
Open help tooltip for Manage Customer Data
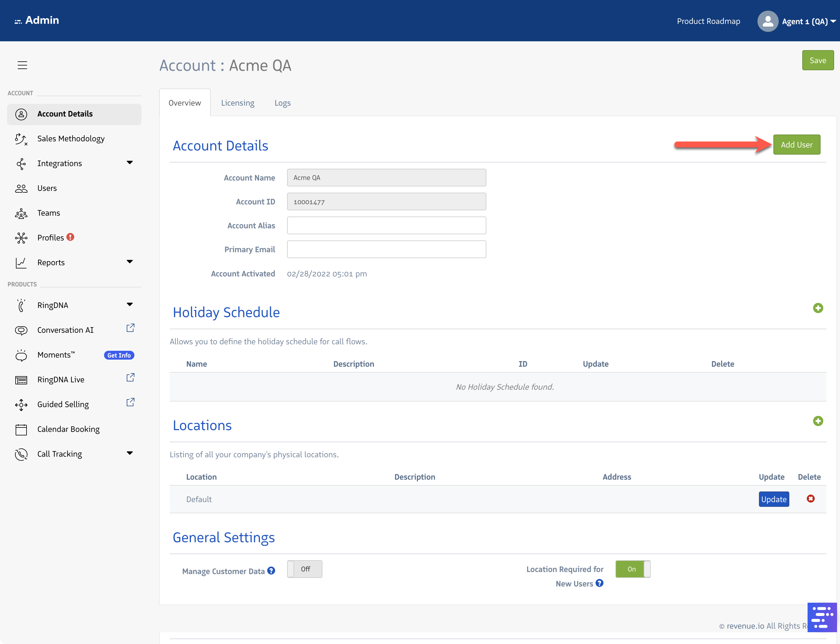click(271, 571)
